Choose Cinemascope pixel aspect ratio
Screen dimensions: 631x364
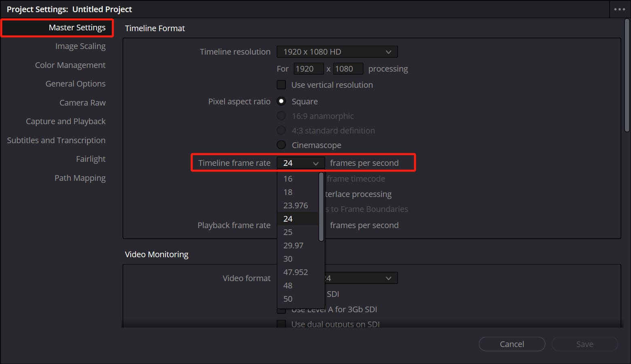point(281,145)
